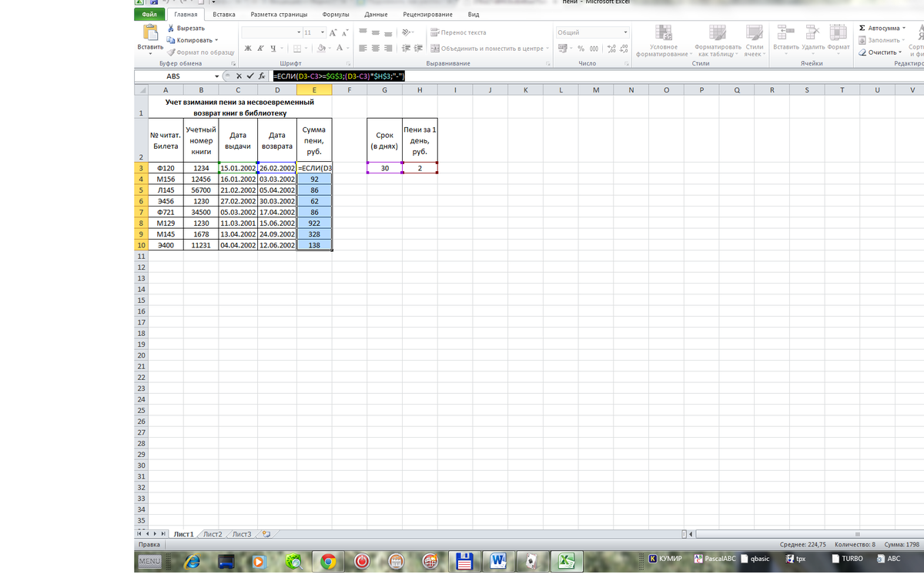This screenshot has height=578, width=924.
Task: Align cell text to the bottom
Action: tap(389, 32)
